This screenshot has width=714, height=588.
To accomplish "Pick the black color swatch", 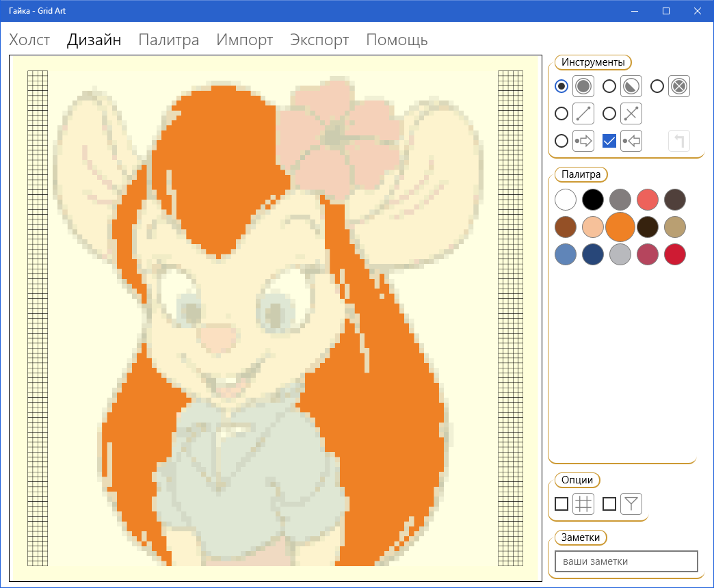I will tap(593, 200).
